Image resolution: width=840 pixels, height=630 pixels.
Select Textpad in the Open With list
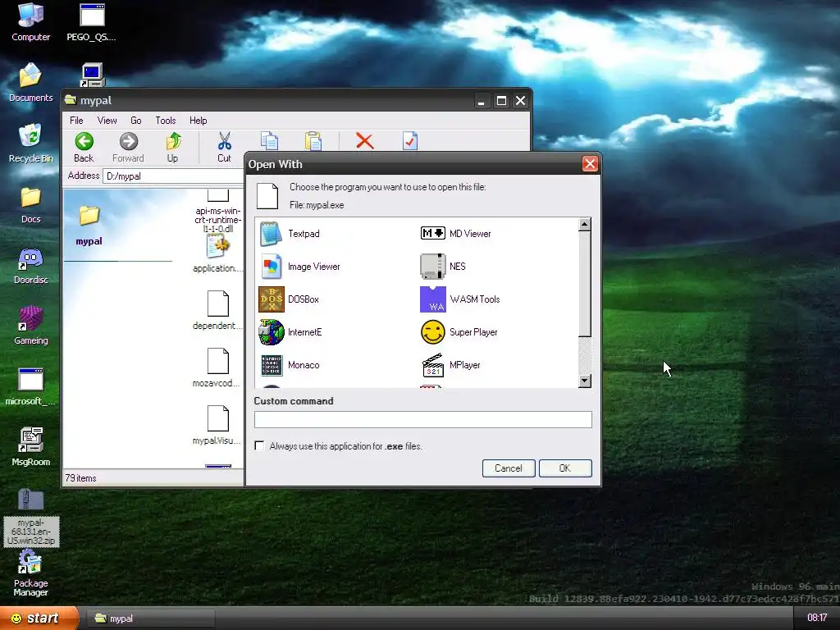[x=290, y=234]
